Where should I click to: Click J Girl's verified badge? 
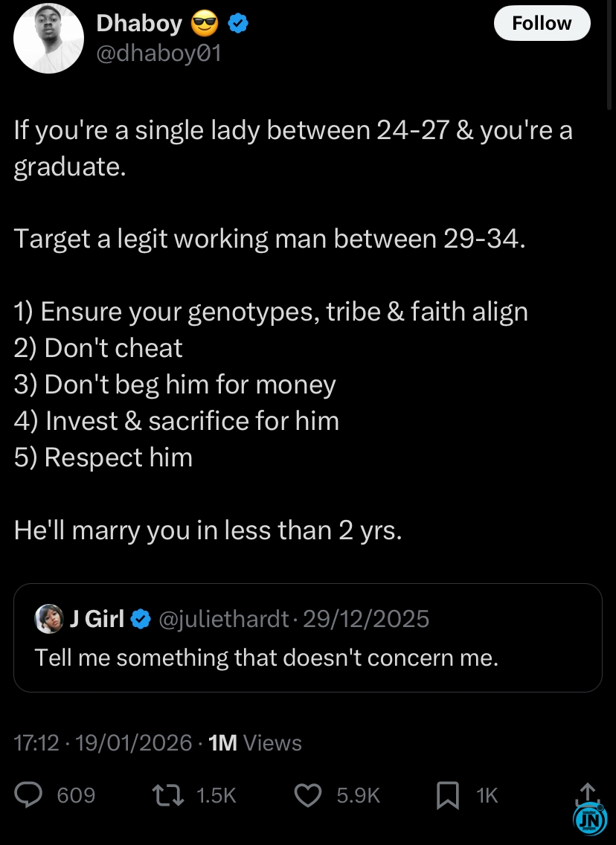[x=141, y=619]
